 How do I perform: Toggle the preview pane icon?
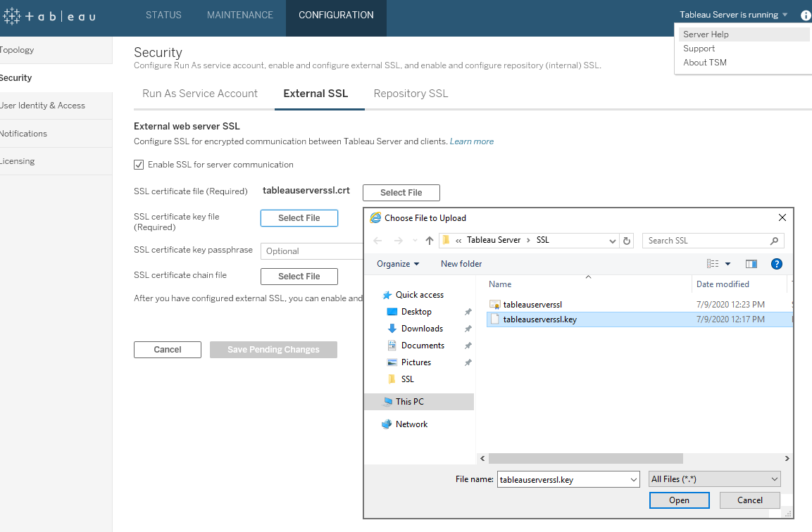[x=751, y=264]
